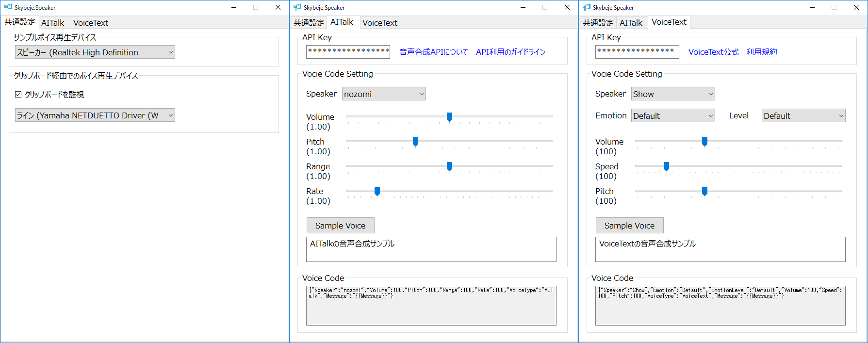Viewport: 868px width, 343px height.
Task: Select VoiceText tab in middle window
Action: (x=380, y=23)
